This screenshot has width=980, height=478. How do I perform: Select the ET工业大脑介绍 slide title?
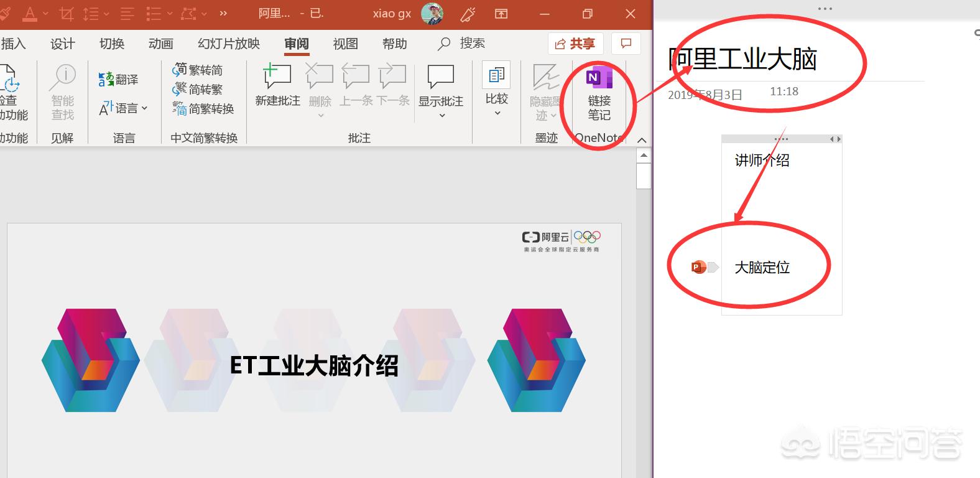[x=314, y=365]
